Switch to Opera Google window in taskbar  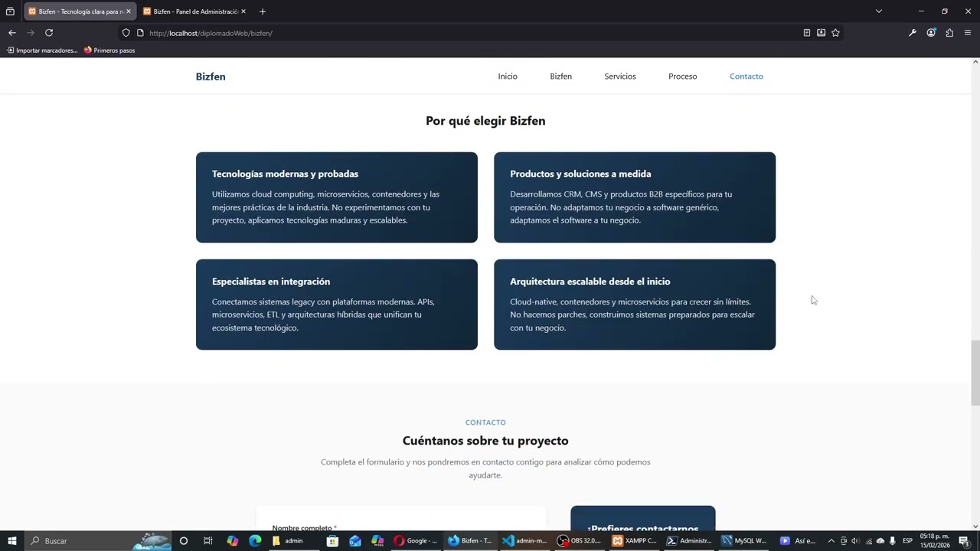(x=416, y=541)
